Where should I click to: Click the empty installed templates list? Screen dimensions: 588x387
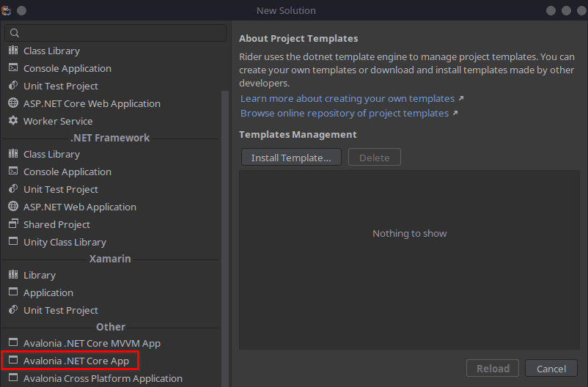pyautogui.click(x=410, y=260)
